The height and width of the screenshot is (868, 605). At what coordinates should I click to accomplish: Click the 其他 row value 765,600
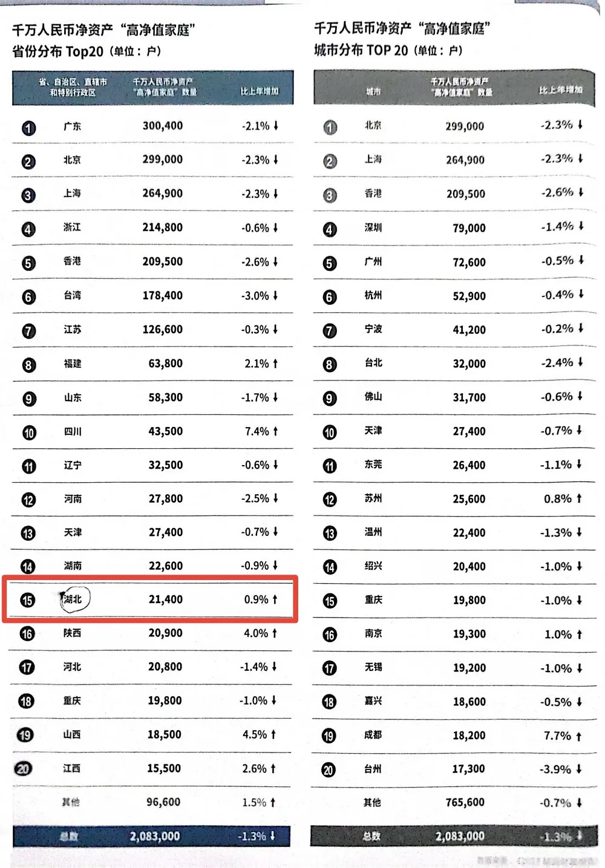point(465,803)
